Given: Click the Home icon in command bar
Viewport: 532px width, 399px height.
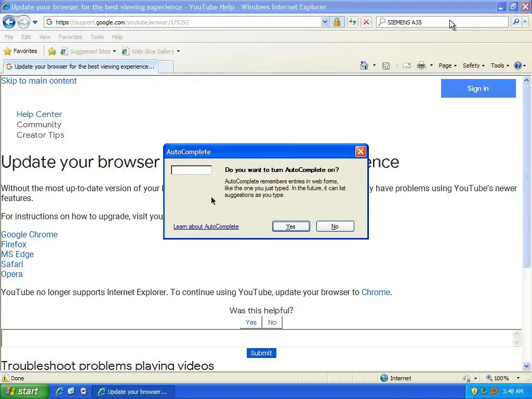Looking at the screenshot, I should pyautogui.click(x=364, y=65).
